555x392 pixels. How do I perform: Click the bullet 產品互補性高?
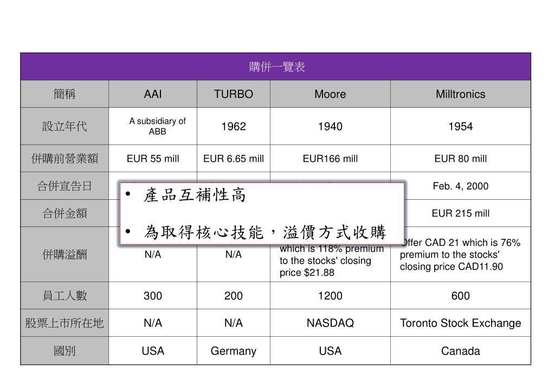195,195
